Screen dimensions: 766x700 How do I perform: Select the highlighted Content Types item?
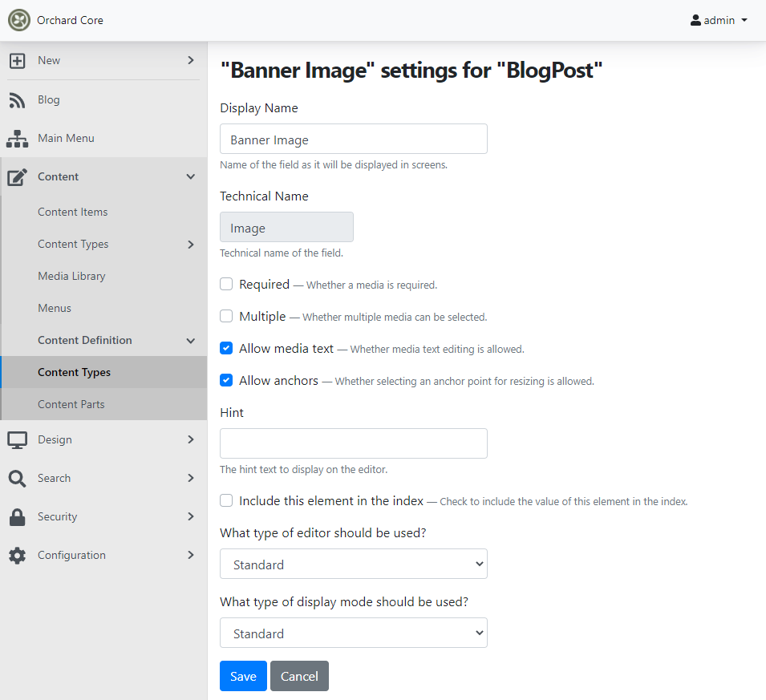point(103,372)
